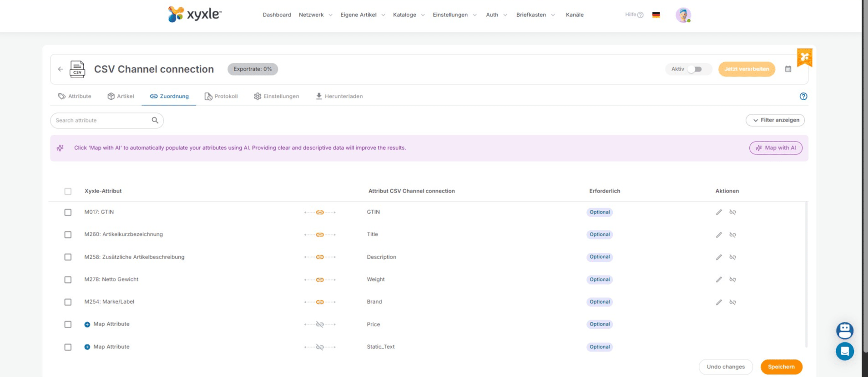
Task: Expand the Einstellungen top navigation dropdown
Action: point(454,15)
